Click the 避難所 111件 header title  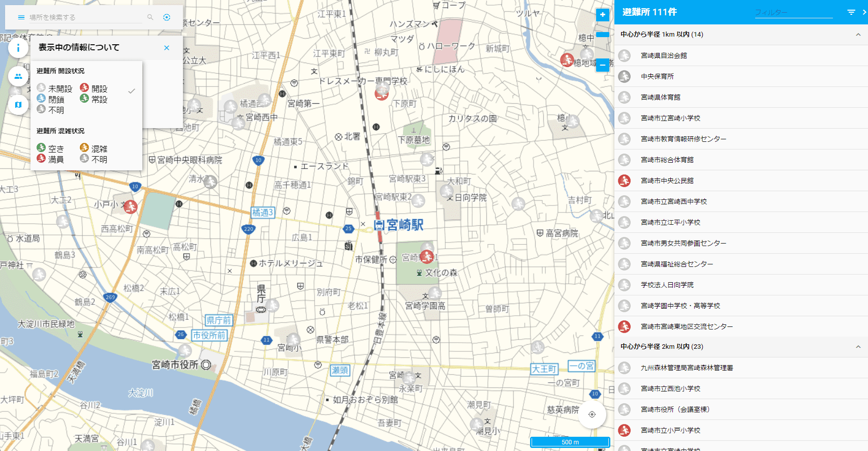[649, 12]
